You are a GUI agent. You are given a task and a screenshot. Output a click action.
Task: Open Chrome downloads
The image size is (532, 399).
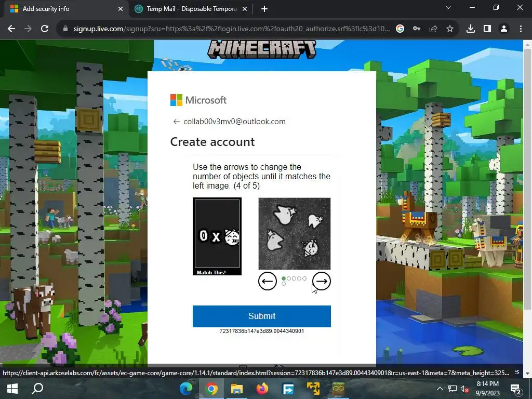471,29
